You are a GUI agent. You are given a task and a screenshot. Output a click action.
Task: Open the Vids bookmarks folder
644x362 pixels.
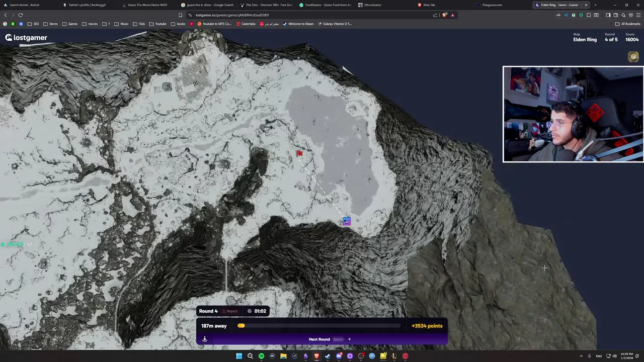point(138,24)
